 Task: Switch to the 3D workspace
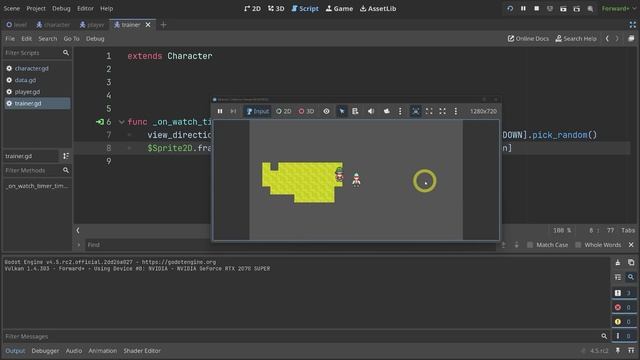coord(276,9)
